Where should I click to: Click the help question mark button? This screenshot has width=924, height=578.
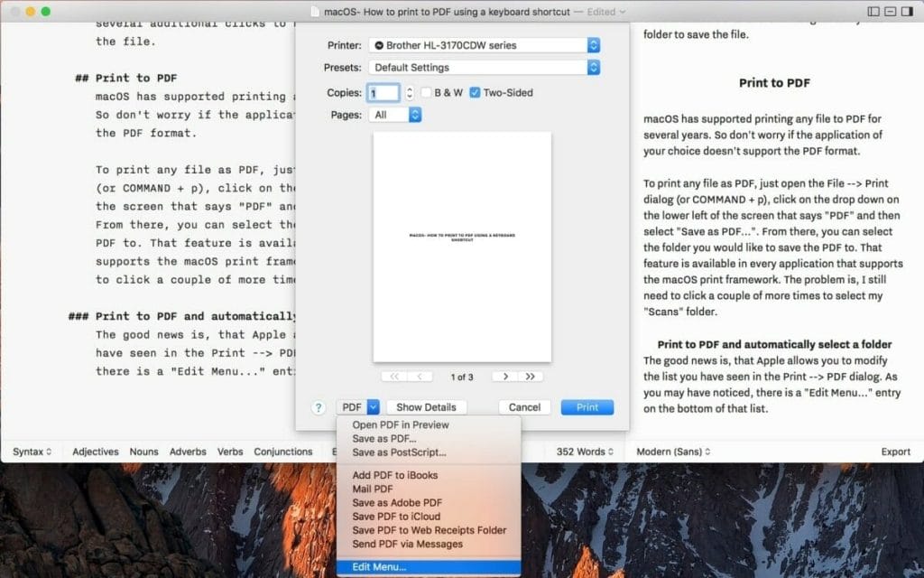click(318, 407)
